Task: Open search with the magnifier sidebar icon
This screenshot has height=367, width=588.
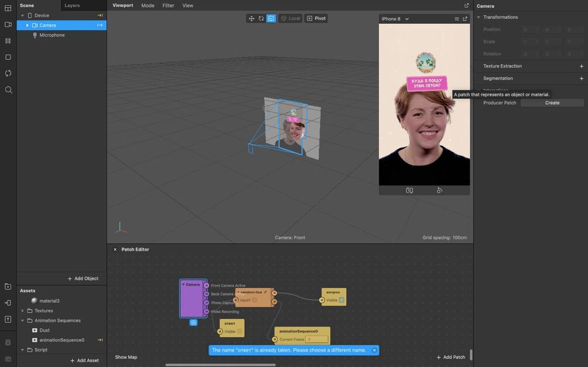Action: [8, 90]
